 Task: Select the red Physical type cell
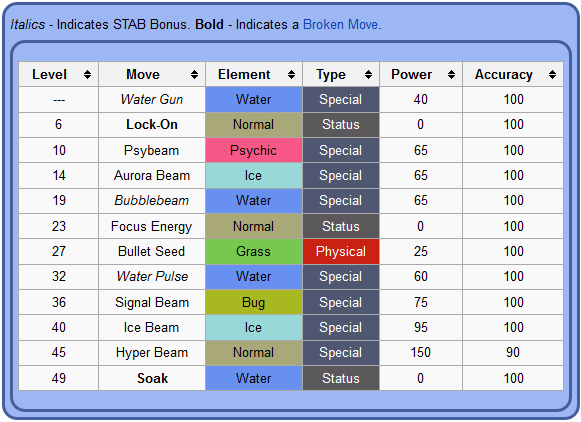tap(341, 252)
